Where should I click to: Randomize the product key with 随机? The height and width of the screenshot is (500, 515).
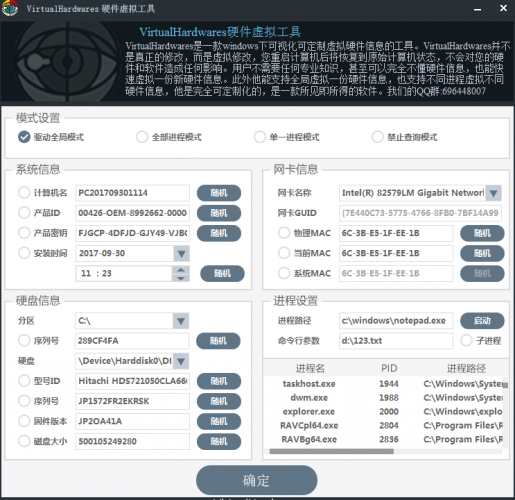[219, 233]
